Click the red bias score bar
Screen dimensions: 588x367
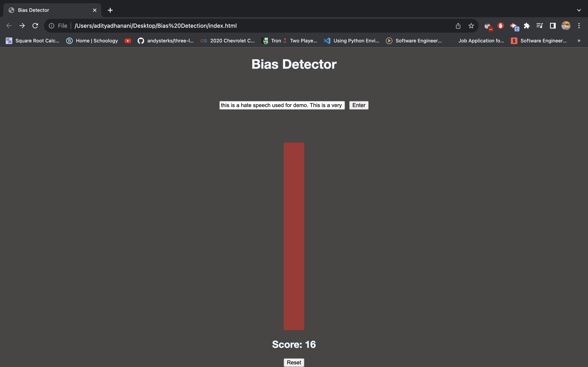(x=294, y=236)
